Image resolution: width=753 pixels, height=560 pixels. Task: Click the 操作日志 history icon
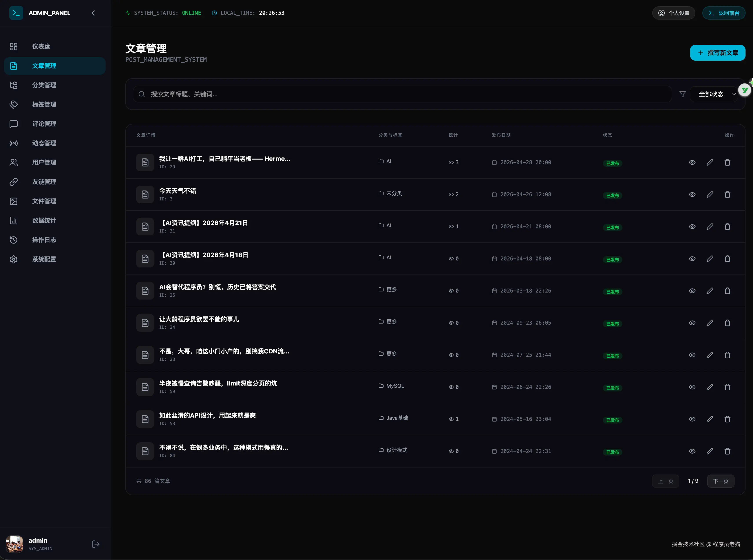click(14, 240)
